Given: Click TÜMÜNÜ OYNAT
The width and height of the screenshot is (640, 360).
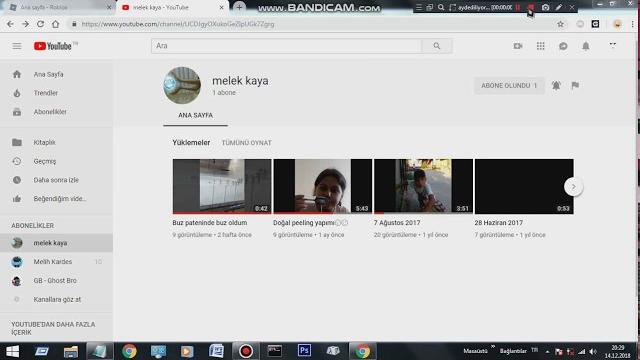Looking at the screenshot, I should click(247, 143).
